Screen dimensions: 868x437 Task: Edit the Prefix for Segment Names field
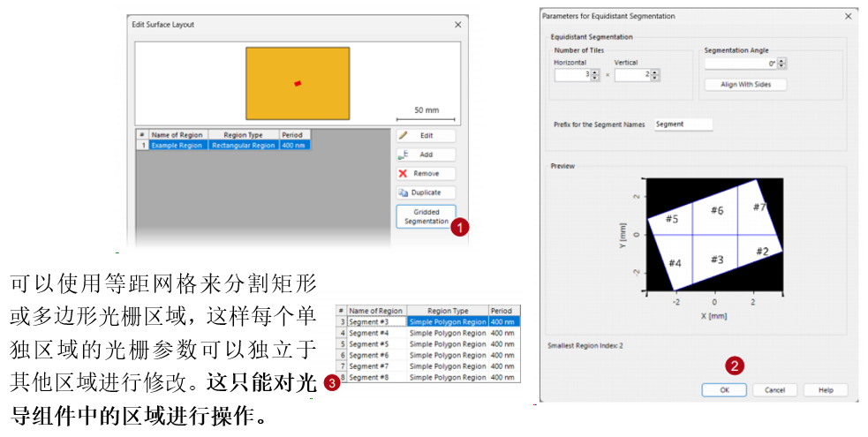[683, 124]
